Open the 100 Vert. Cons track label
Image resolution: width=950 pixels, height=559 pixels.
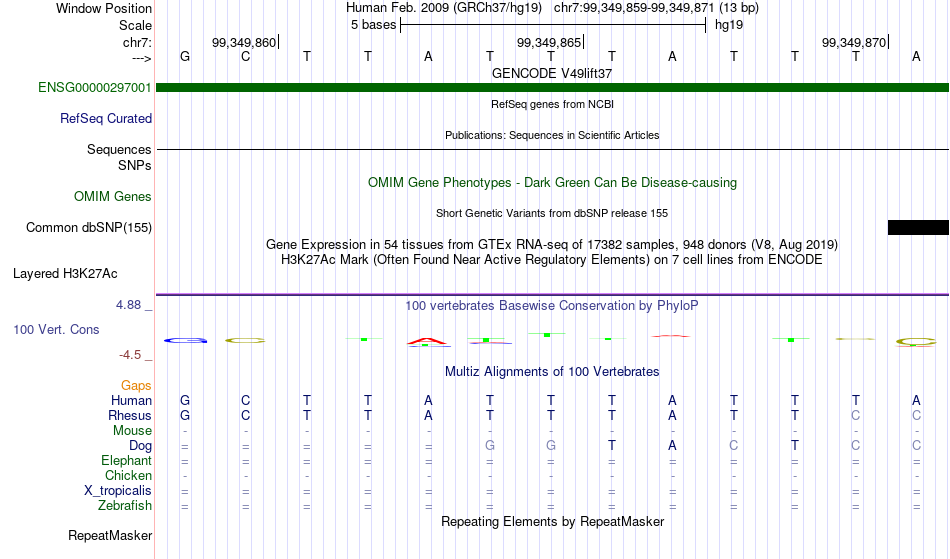pos(56,329)
